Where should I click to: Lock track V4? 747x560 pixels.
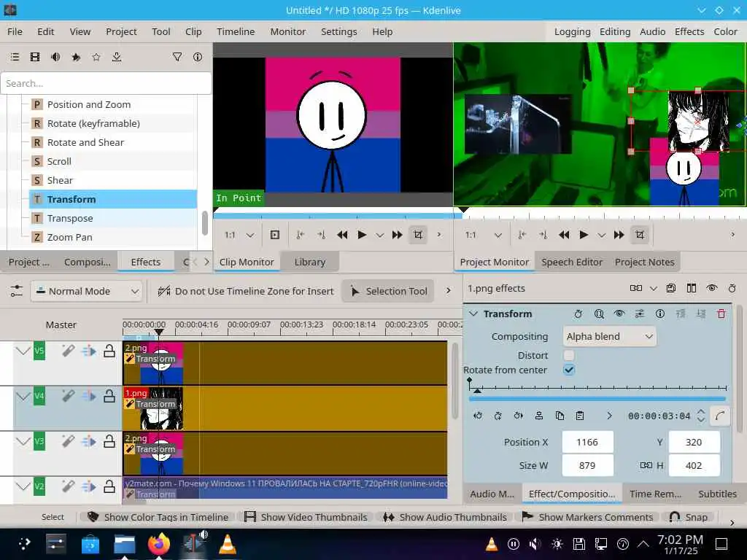pos(109,396)
